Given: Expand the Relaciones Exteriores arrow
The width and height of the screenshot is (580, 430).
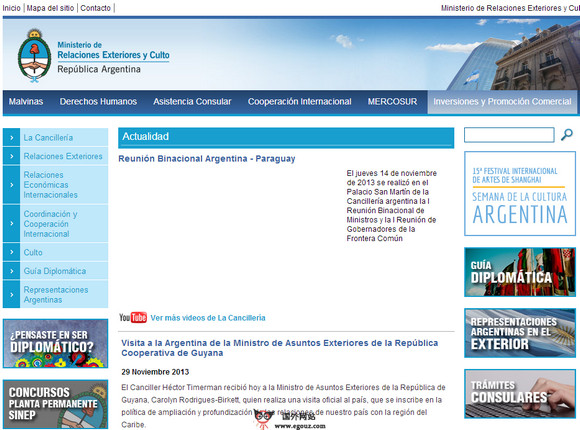Looking at the screenshot, I should coord(11,156).
